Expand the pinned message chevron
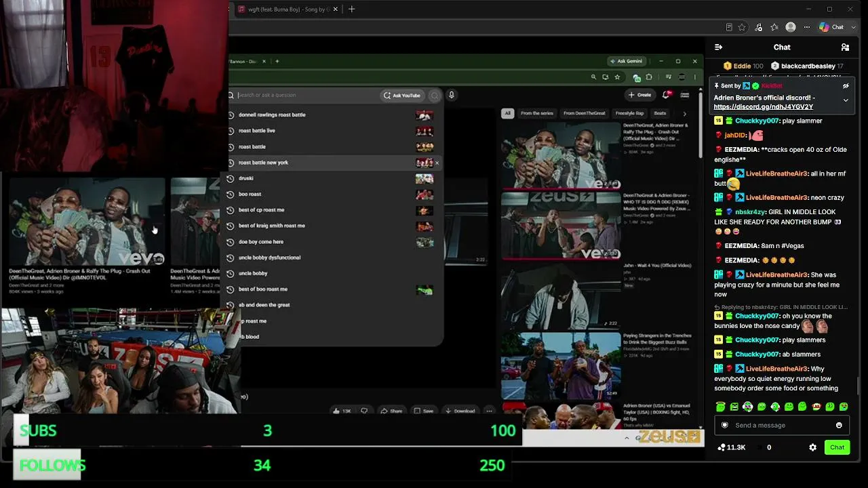 coord(846,100)
